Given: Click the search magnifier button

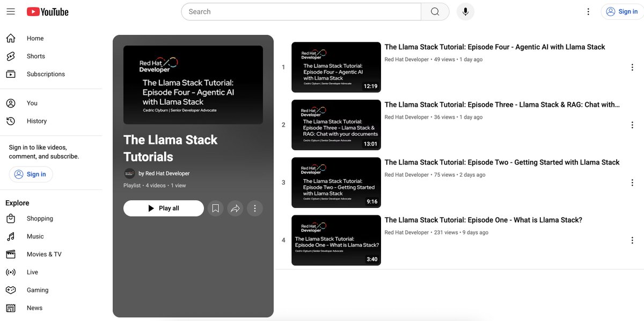Looking at the screenshot, I should coord(435,12).
